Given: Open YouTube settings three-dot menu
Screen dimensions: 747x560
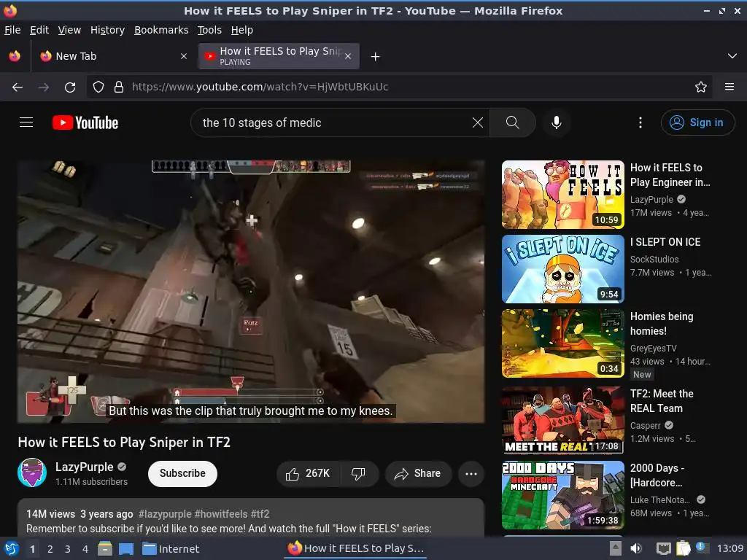Looking at the screenshot, I should [x=640, y=122].
